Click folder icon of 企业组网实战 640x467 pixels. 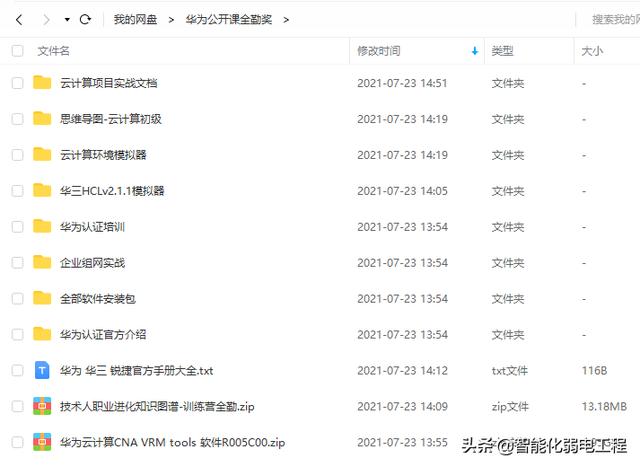coord(42,262)
